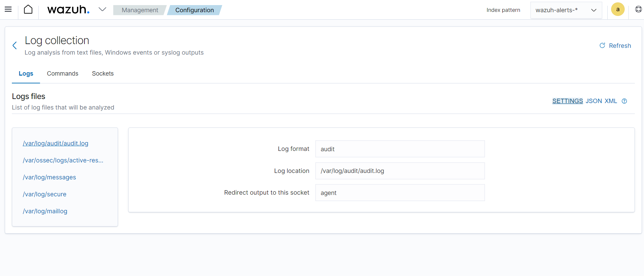Open the help lifebuoy icon in header
644x276 pixels.
point(638,9)
